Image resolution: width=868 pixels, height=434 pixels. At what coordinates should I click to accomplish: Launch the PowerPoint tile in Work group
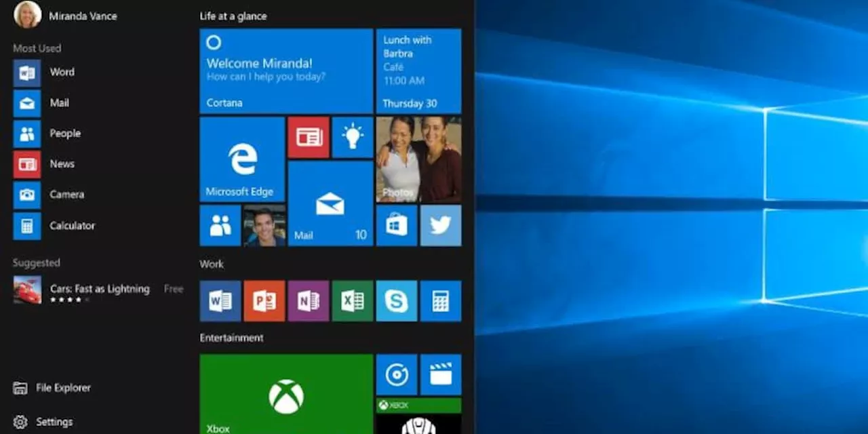264,300
